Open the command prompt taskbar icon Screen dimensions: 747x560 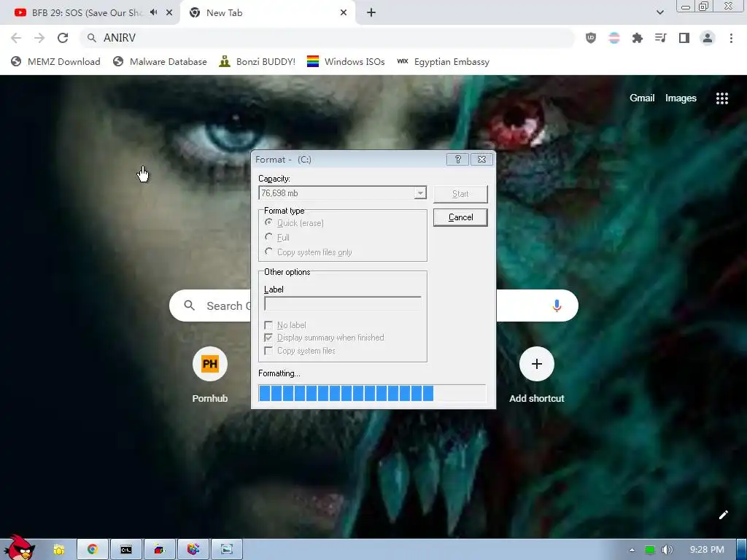click(x=125, y=550)
